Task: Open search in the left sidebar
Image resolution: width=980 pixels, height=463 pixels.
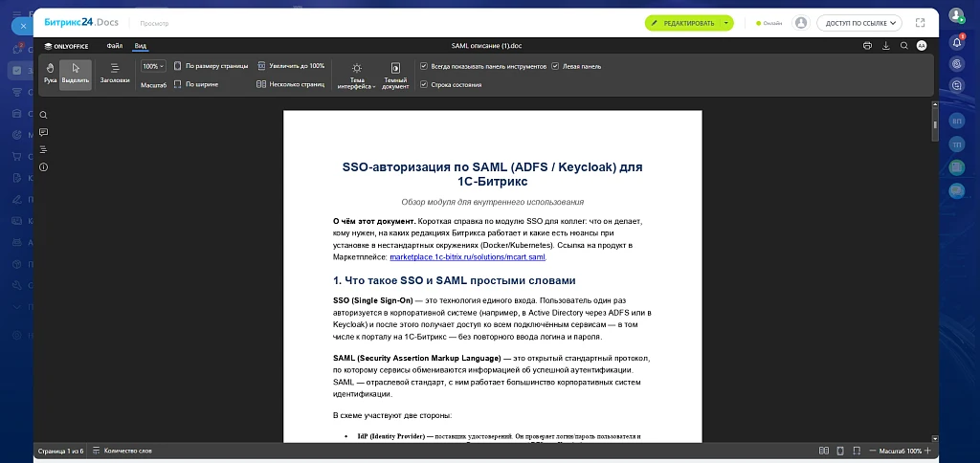Action: [43, 115]
